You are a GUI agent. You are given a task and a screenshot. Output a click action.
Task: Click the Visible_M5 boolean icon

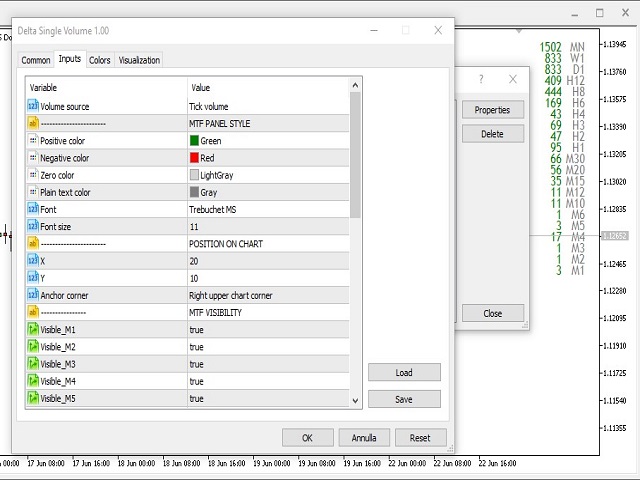click(33, 398)
